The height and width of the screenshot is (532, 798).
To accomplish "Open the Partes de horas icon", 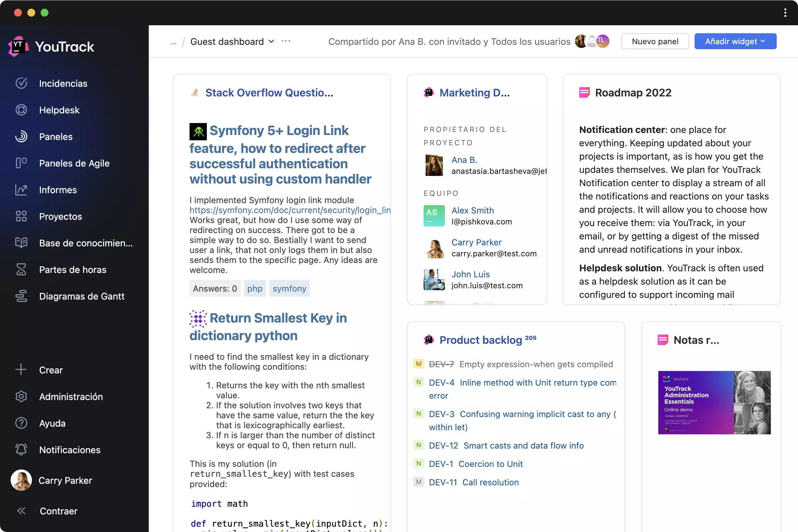I will pyautogui.click(x=21, y=270).
